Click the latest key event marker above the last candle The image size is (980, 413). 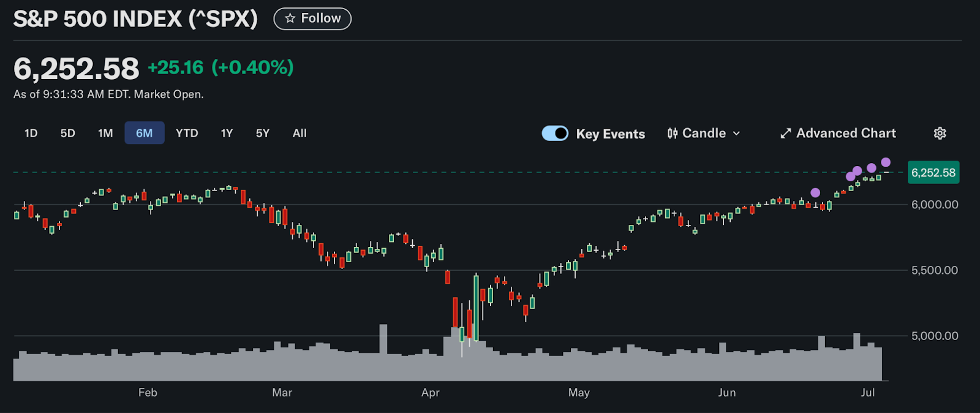(886, 162)
